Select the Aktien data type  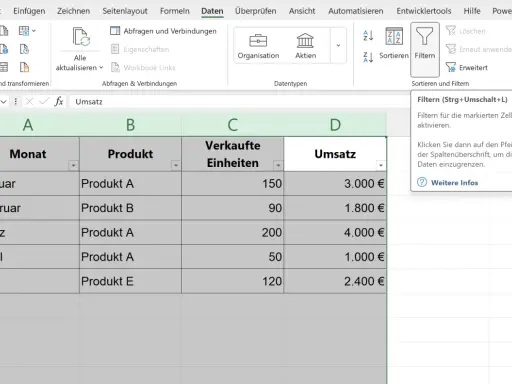305,46
